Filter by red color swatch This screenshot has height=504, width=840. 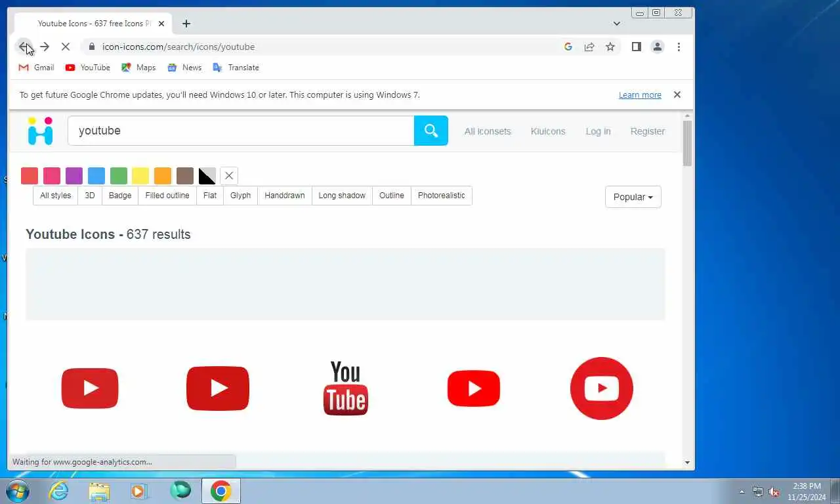pyautogui.click(x=30, y=176)
